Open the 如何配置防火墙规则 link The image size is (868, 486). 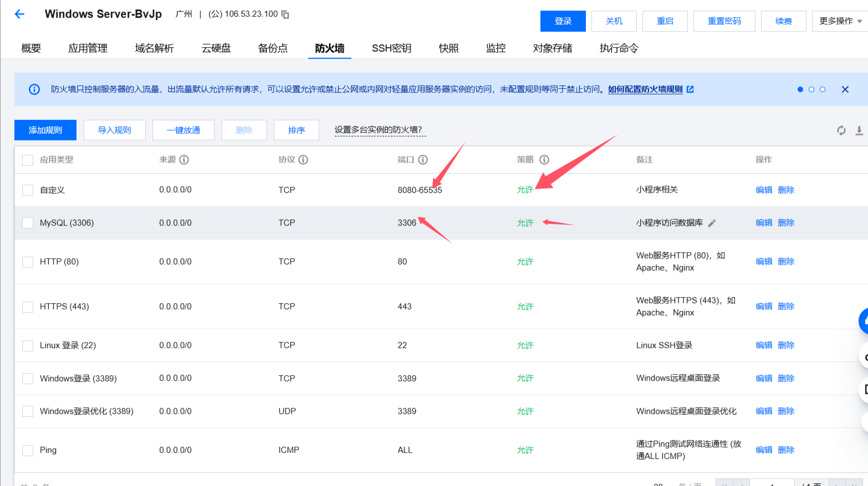pos(645,89)
